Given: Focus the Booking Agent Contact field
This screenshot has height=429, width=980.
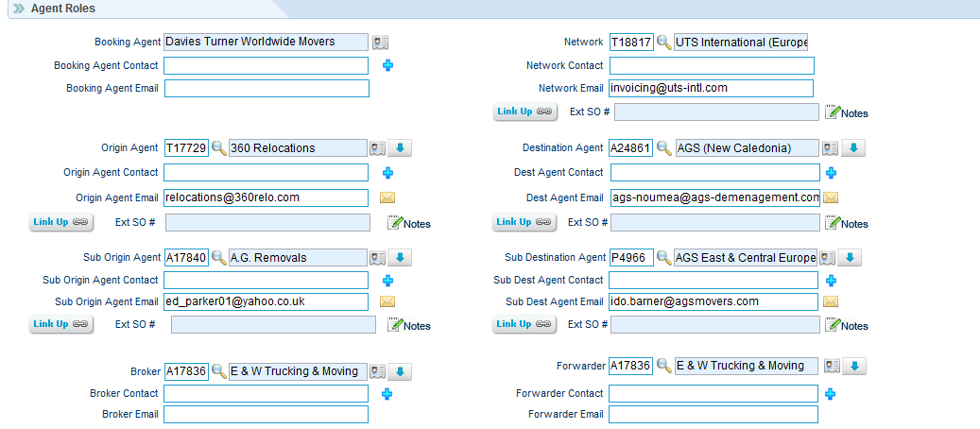Looking at the screenshot, I should click(266, 65).
